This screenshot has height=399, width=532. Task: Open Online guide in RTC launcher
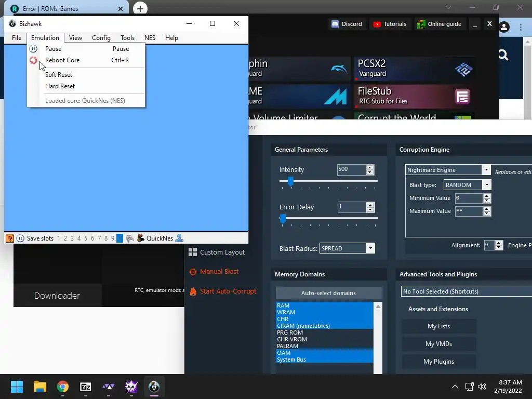point(440,24)
